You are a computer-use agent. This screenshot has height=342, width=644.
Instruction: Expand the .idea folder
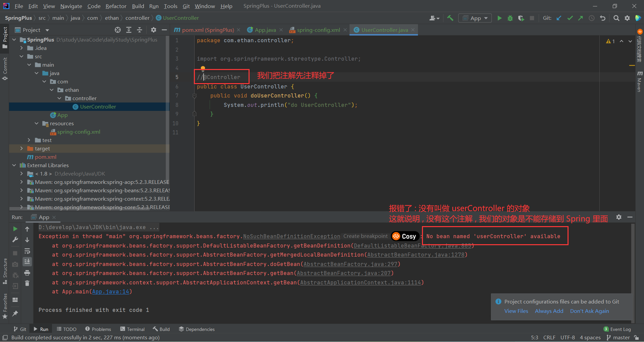pyautogui.click(x=21, y=48)
